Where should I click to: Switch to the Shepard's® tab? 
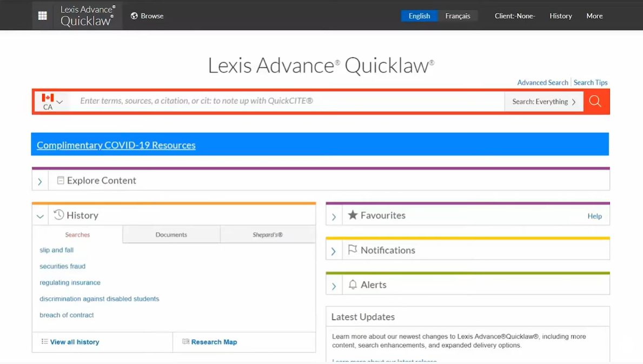(x=268, y=235)
